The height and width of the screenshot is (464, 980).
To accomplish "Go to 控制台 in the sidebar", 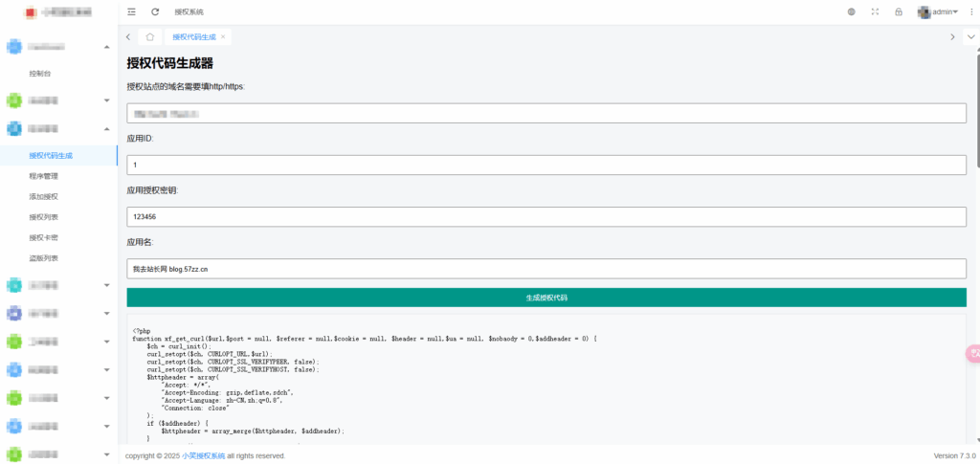I will (x=40, y=73).
